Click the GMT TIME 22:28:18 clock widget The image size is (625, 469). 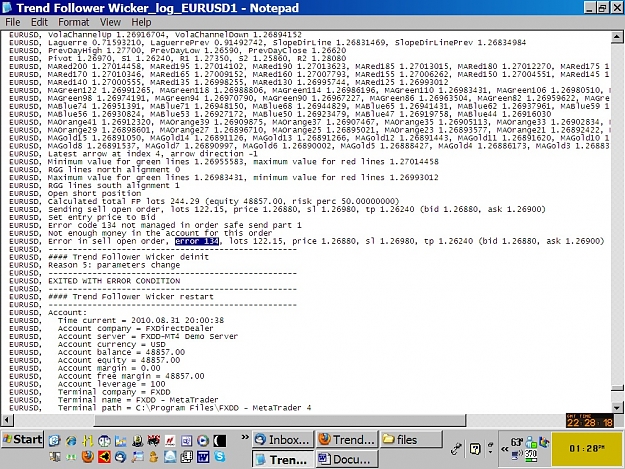(x=590, y=420)
